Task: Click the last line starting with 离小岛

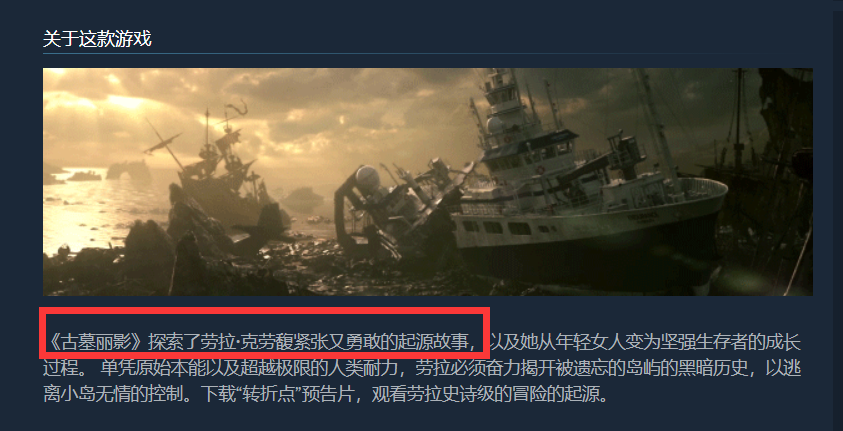Action: click(x=327, y=395)
